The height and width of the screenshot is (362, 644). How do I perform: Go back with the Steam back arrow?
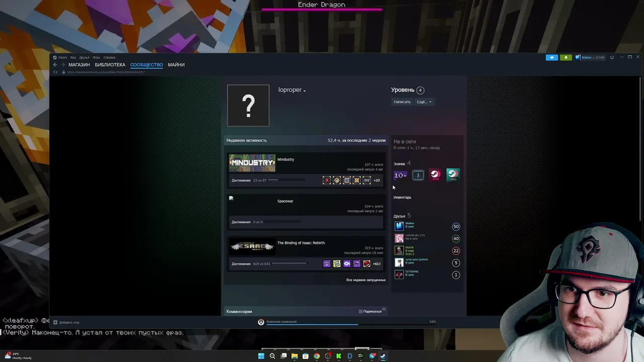[x=55, y=65]
